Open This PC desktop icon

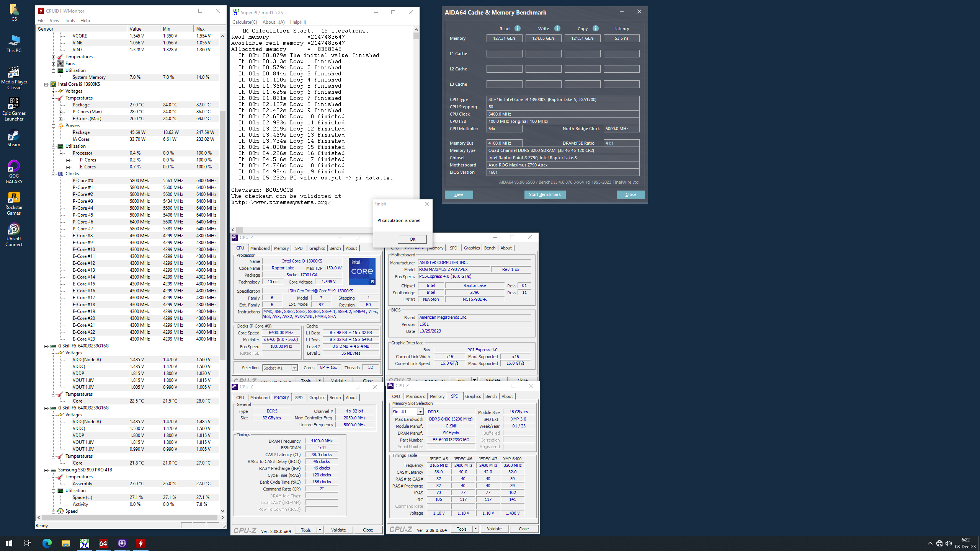(x=14, y=43)
